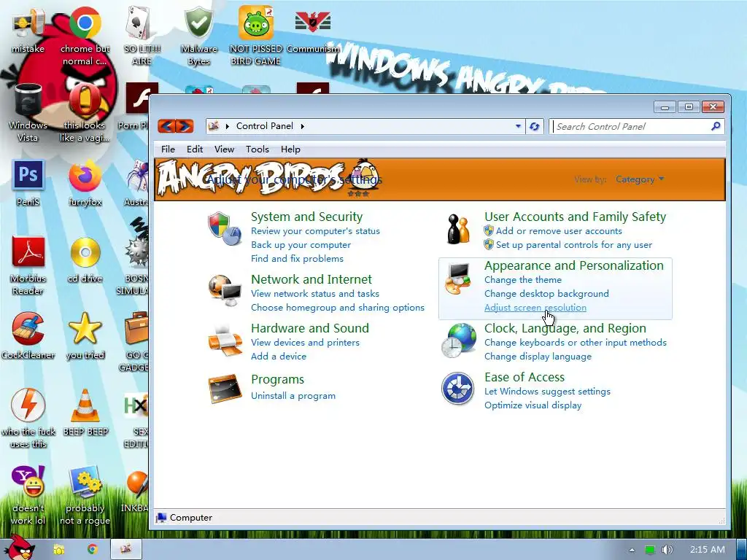The height and width of the screenshot is (560, 747).
Task: Open the Angry Birds Start button
Action: pos(19,548)
